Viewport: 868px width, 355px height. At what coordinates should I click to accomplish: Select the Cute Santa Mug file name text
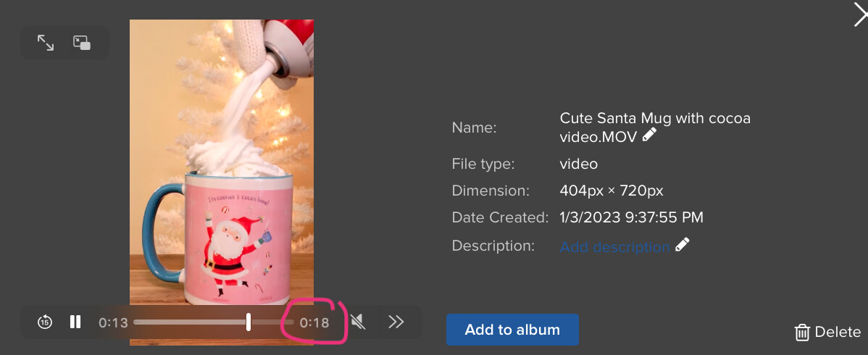pyautogui.click(x=655, y=127)
